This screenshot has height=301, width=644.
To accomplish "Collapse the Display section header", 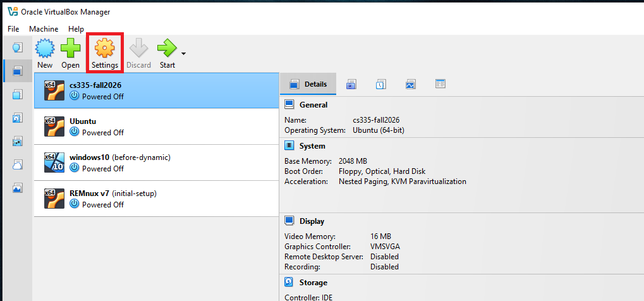I will 312,221.
